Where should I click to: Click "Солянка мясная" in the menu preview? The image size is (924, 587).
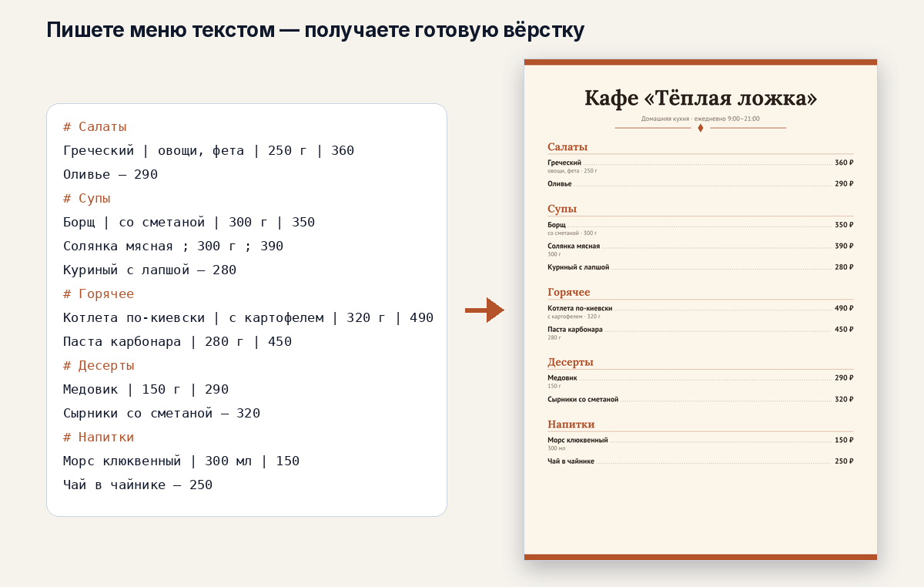point(574,246)
